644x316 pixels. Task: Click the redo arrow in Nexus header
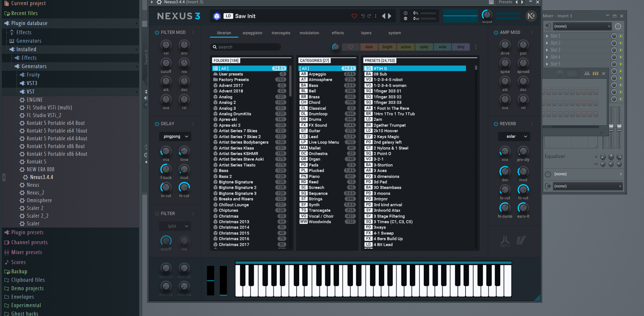click(369, 16)
